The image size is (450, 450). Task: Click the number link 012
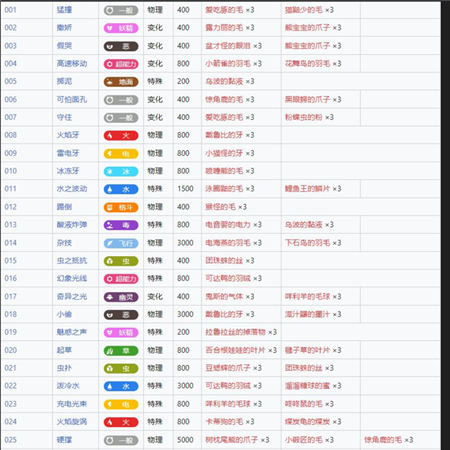tap(10, 207)
